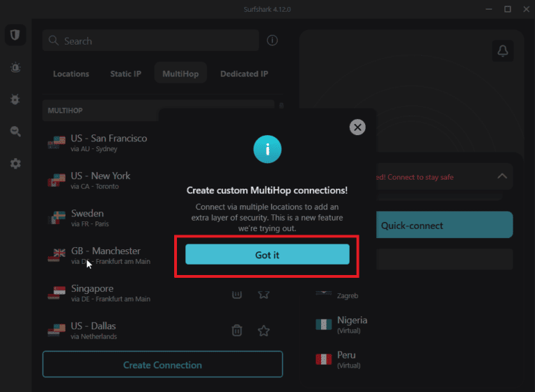Open the Antivirus bug icon in sidebar
This screenshot has height=392, width=535.
(x=15, y=100)
